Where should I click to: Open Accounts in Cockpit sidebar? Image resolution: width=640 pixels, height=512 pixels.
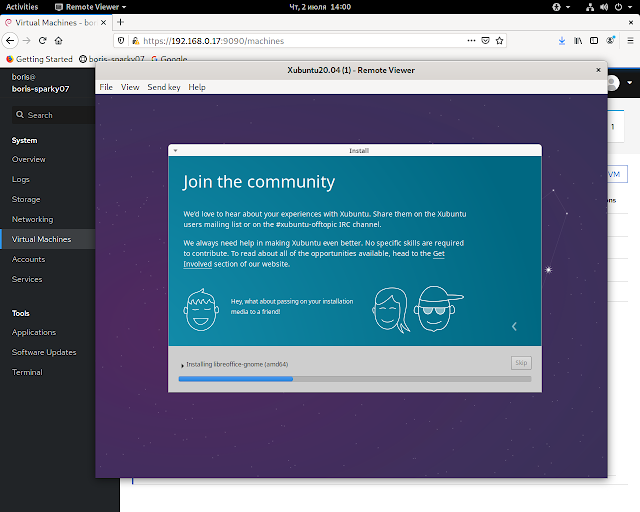click(x=29, y=259)
